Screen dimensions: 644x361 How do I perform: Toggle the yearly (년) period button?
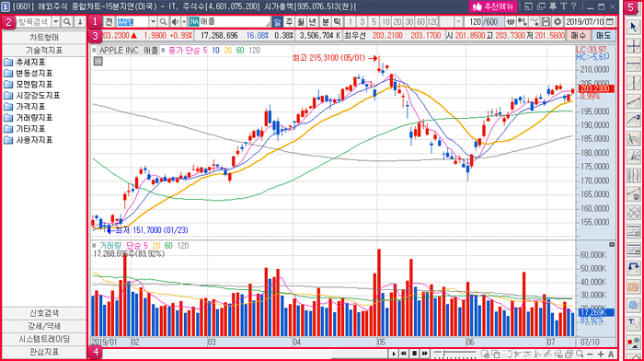[313, 21]
